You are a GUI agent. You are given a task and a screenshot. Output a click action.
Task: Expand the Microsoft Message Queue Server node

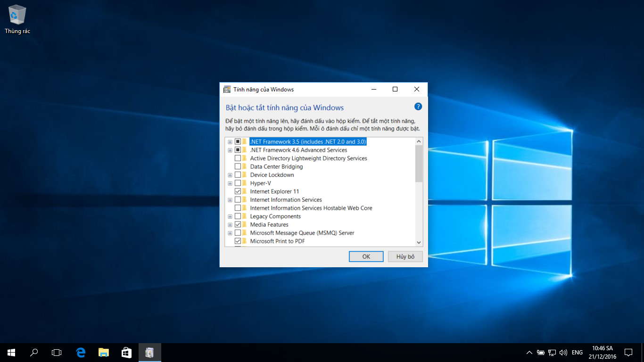click(x=230, y=233)
